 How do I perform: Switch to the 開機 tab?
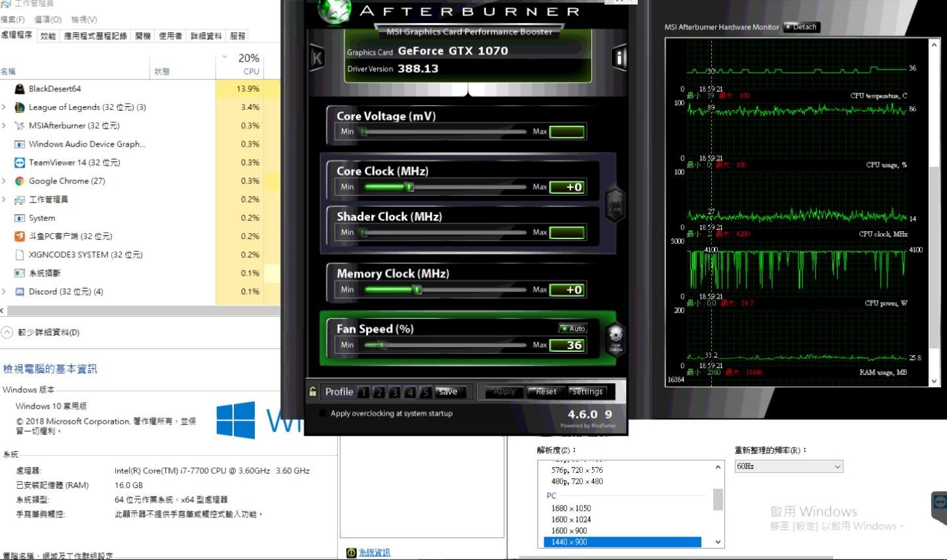(x=143, y=36)
